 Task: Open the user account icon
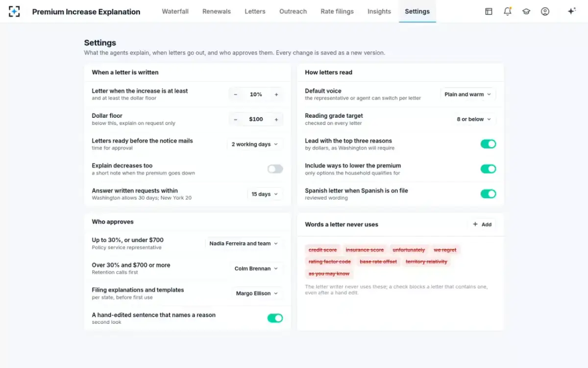pos(545,11)
